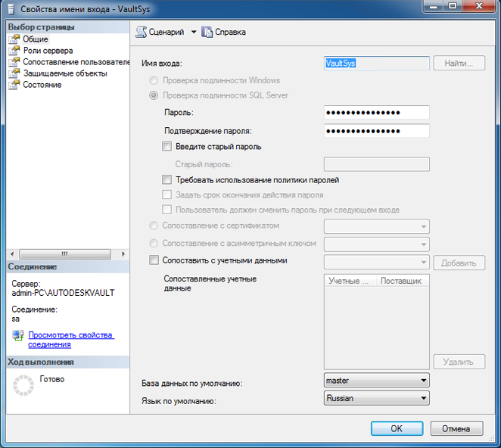Select Проверка подлинности SQL Server radio
501x448 pixels.
(154, 95)
